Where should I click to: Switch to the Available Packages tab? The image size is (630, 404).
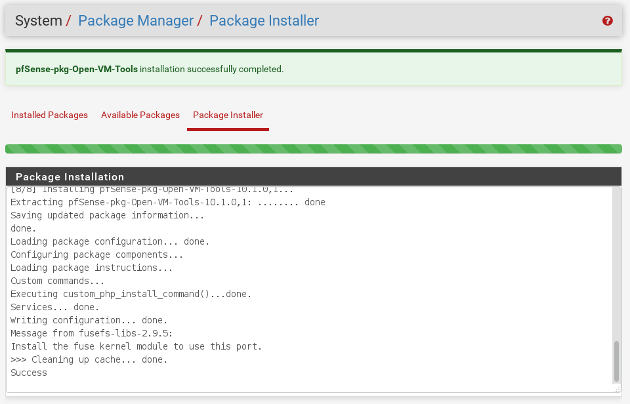(x=140, y=115)
